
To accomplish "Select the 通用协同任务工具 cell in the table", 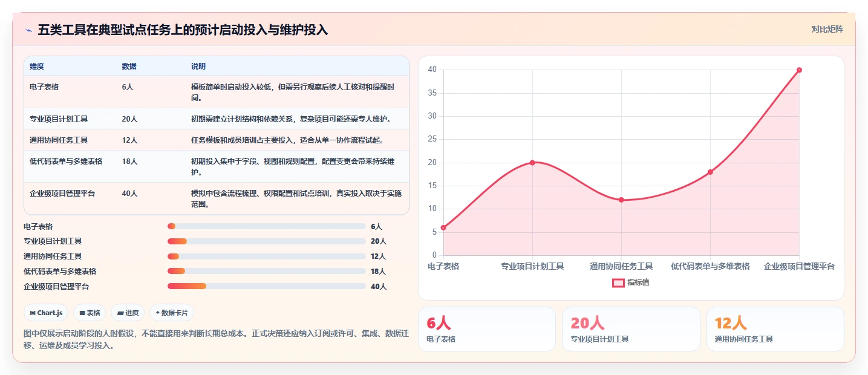I will [x=59, y=140].
